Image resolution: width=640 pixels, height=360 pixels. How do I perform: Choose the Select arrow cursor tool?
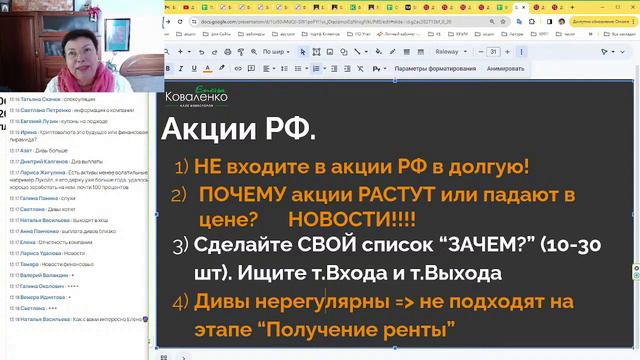(302, 52)
